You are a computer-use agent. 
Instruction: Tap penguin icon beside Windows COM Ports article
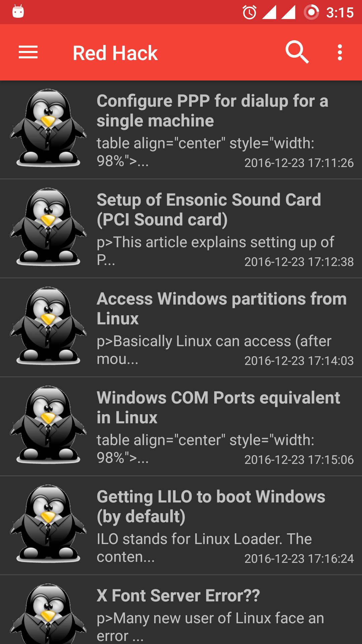48,425
